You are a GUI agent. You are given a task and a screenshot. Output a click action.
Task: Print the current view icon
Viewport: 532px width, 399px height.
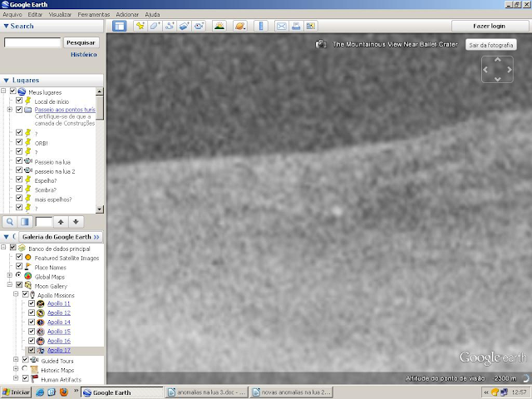click(x=296, y=26)
